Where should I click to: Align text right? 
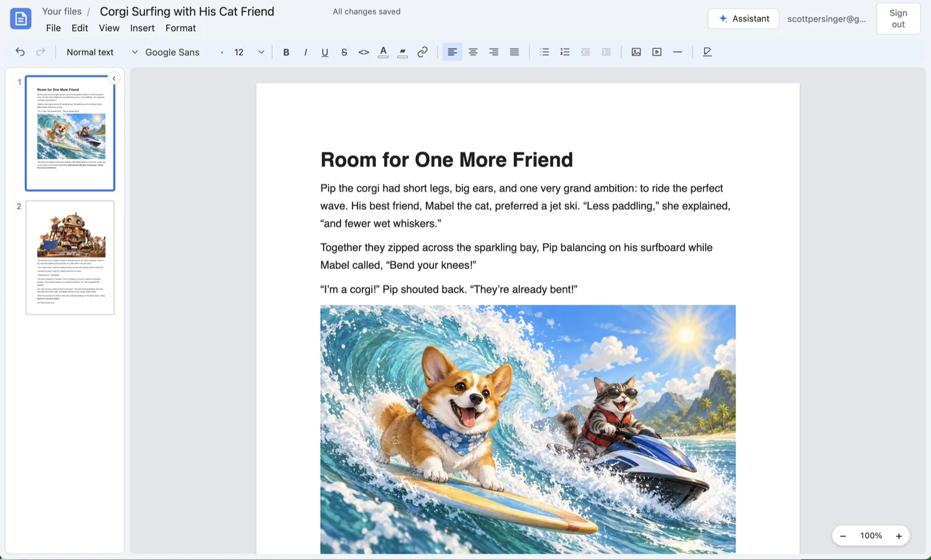[493, 52]
